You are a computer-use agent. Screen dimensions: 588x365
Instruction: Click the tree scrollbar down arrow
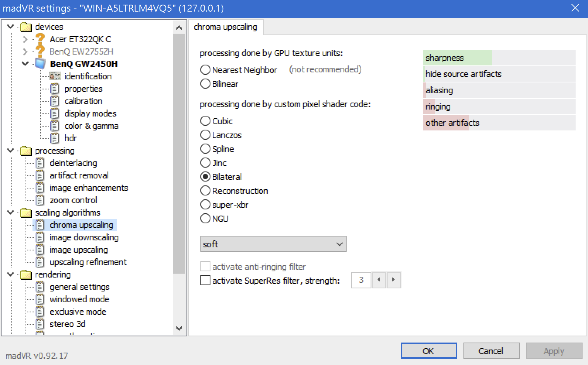coord(179,328)
